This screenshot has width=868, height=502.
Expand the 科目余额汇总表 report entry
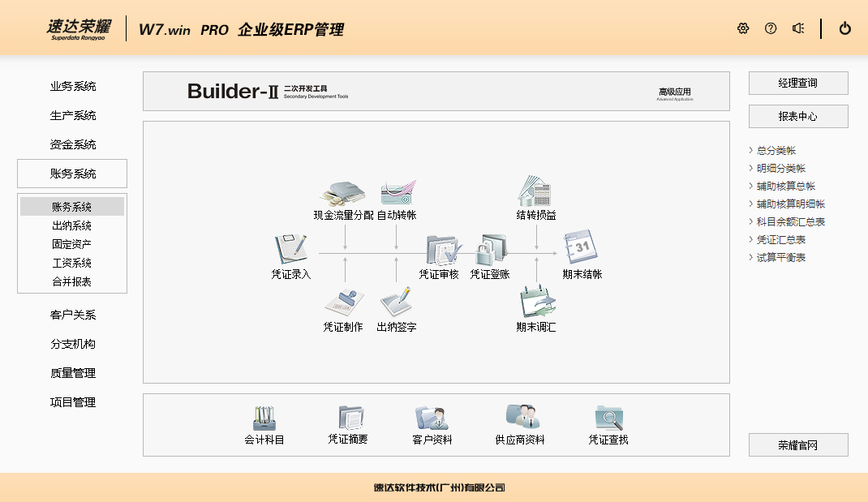coord(790,222)
